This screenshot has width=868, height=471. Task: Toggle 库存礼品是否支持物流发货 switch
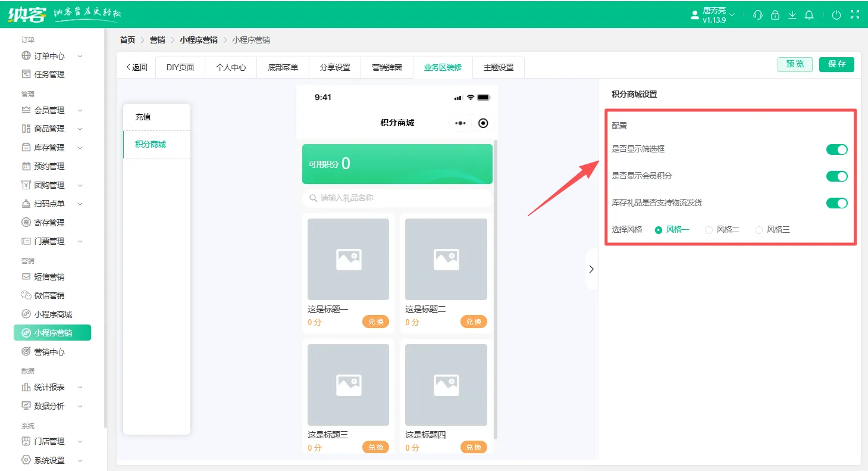(836, 203)
